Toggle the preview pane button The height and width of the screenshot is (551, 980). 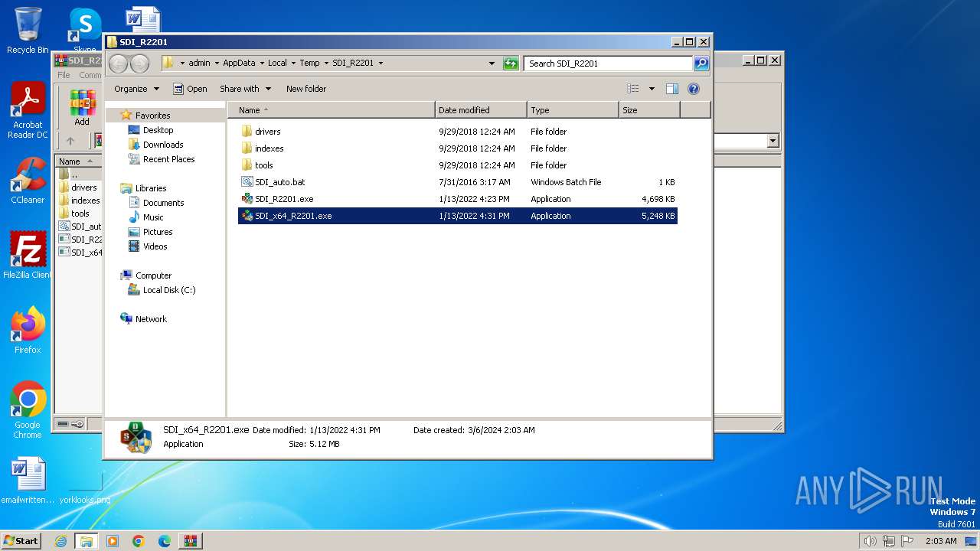pyautogui.click(x=671, y=89)
